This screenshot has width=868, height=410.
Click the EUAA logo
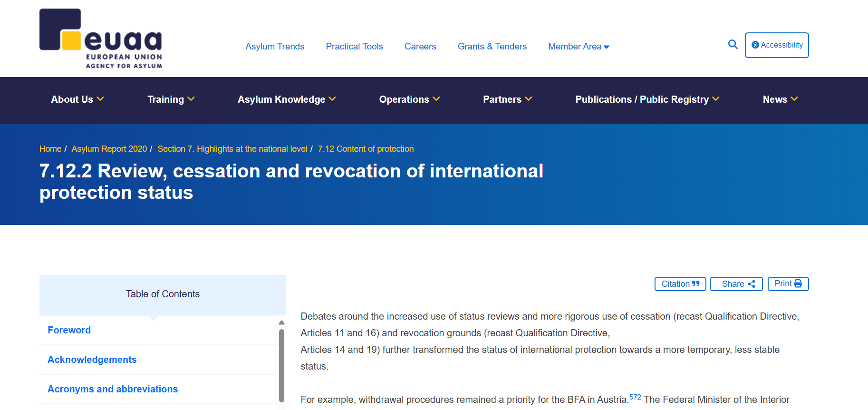click(101, 39)
